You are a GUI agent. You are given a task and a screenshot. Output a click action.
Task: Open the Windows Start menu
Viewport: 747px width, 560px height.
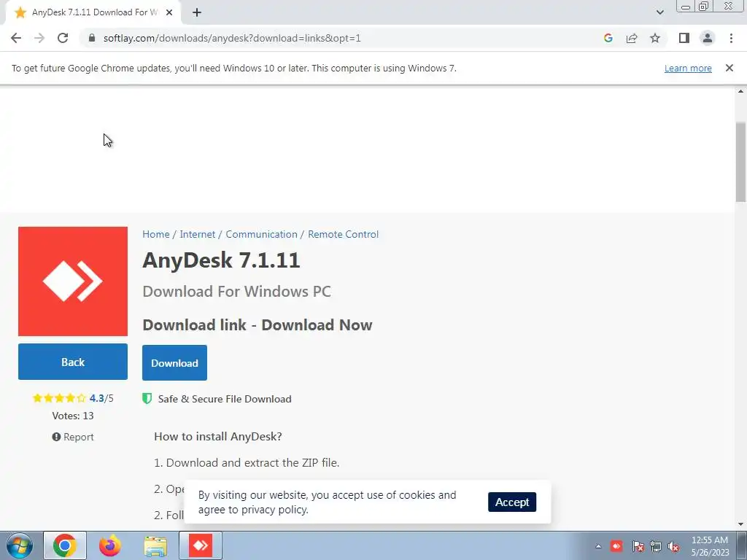pyautogui.click(x=19, y=545)
